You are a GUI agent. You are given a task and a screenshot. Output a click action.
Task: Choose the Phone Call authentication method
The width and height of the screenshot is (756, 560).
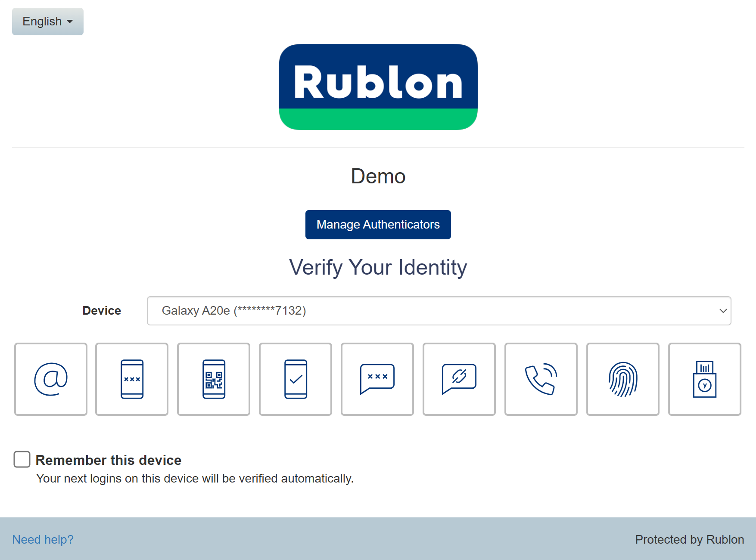pos(541,379)
